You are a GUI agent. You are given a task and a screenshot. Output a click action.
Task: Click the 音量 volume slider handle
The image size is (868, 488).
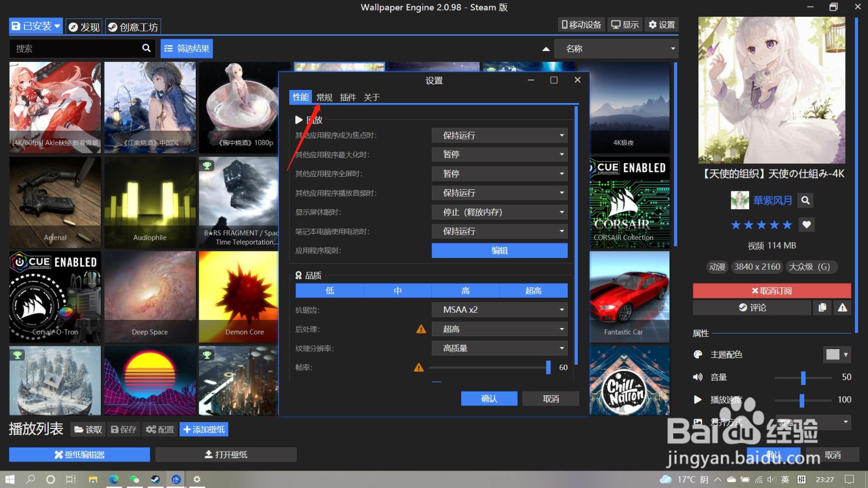803,377
